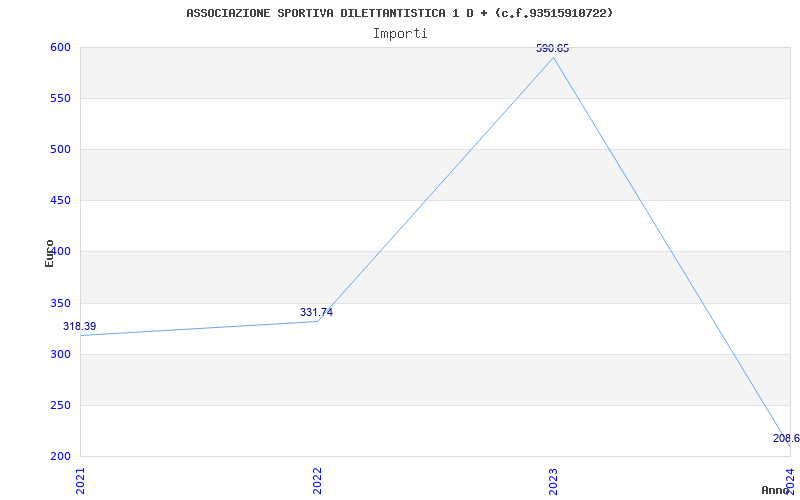Image resolution: width=800 pixels, height=500 pixels.
Task: Select the 'Anno' x-axis title
Action: (775, 490)
